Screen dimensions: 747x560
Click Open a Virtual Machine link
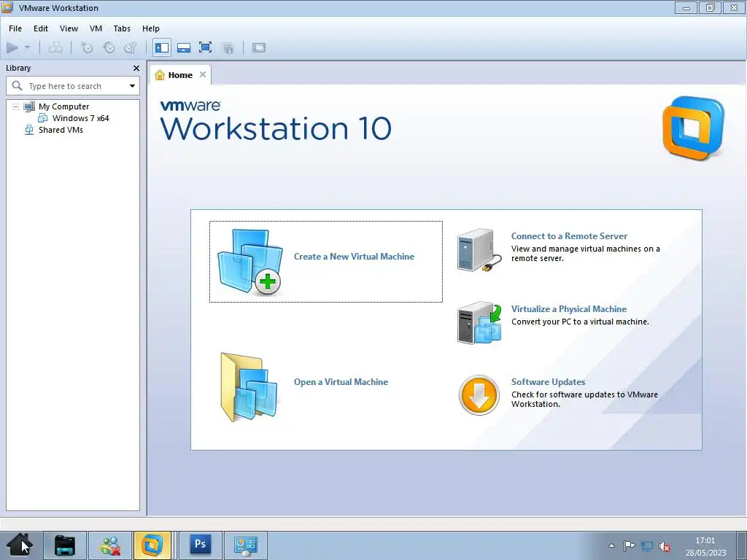[341, 382]
